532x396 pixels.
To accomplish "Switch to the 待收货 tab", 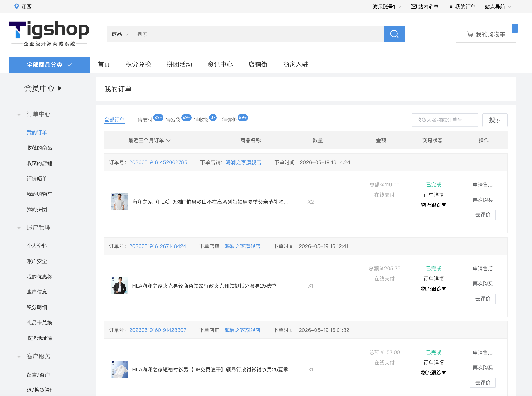I will click(201, 120).
